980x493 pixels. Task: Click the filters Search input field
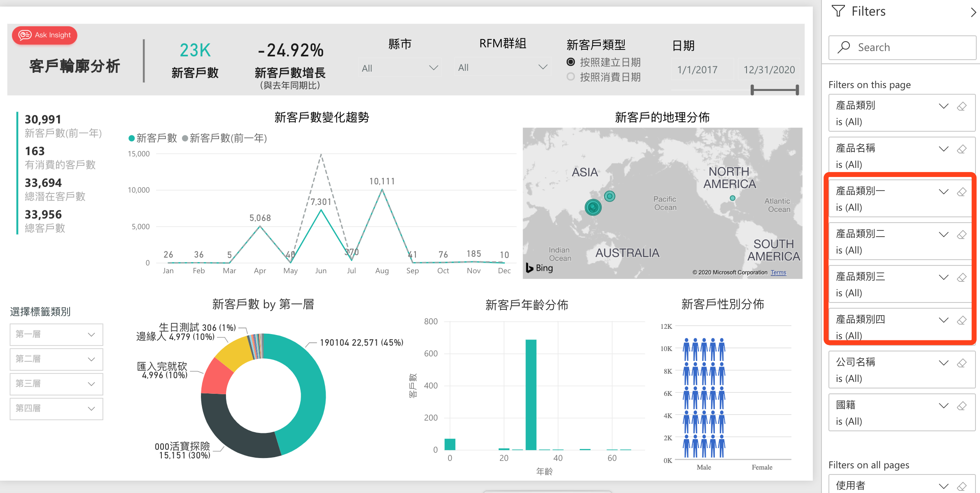point(902,47)
